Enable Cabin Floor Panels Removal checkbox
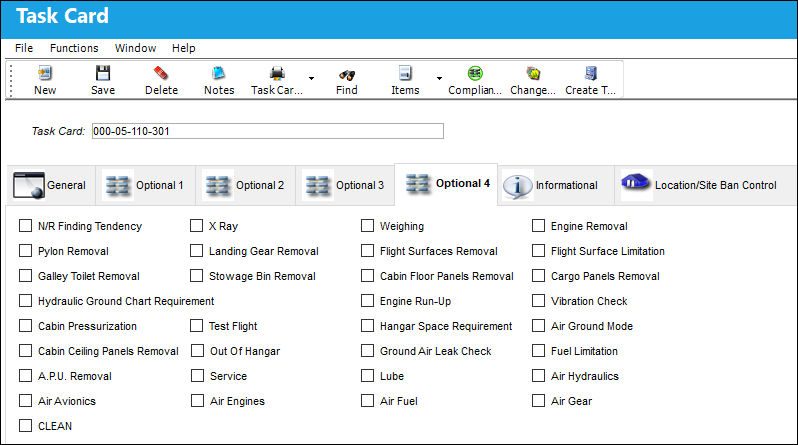Screen dimensions: 798x445 (x=367, y=275)
